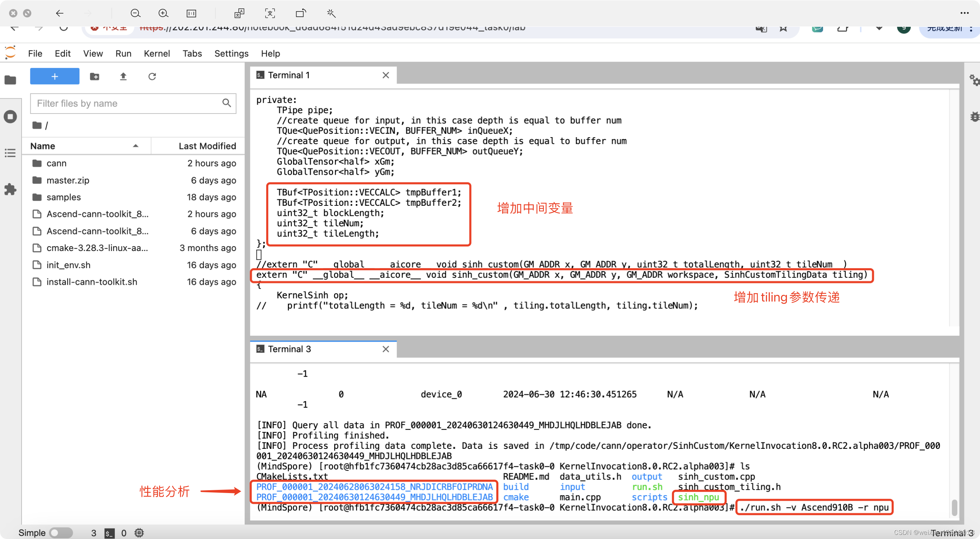The height and width of the screenshot is (539, 980).
Task: Click the zoom in magnifier icon
Action: tap(163, 14)
